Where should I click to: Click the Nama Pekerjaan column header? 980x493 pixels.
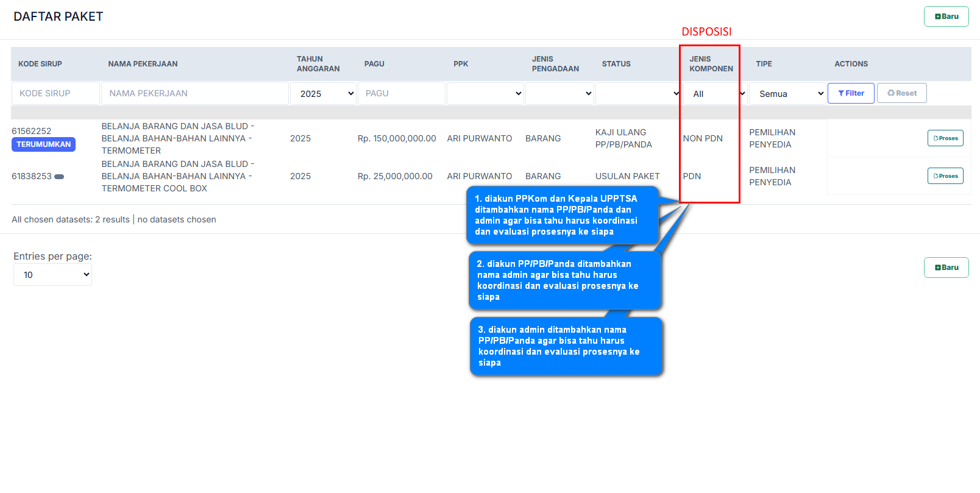(143, 64)
